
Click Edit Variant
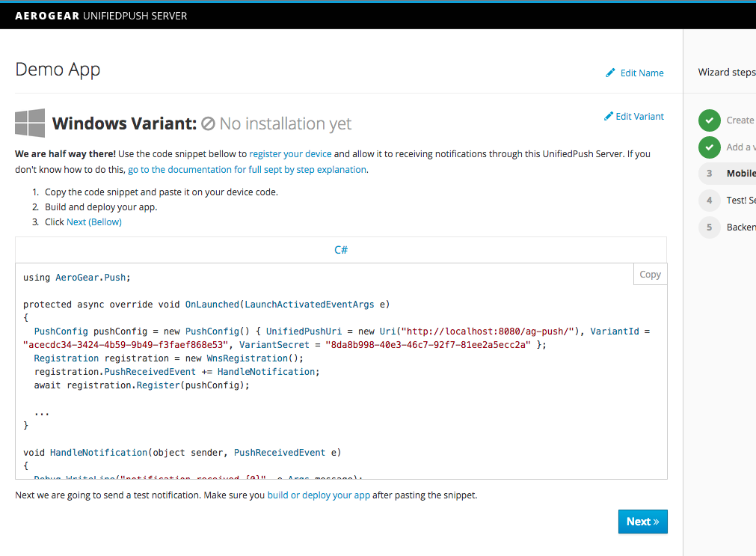point(641,116)
